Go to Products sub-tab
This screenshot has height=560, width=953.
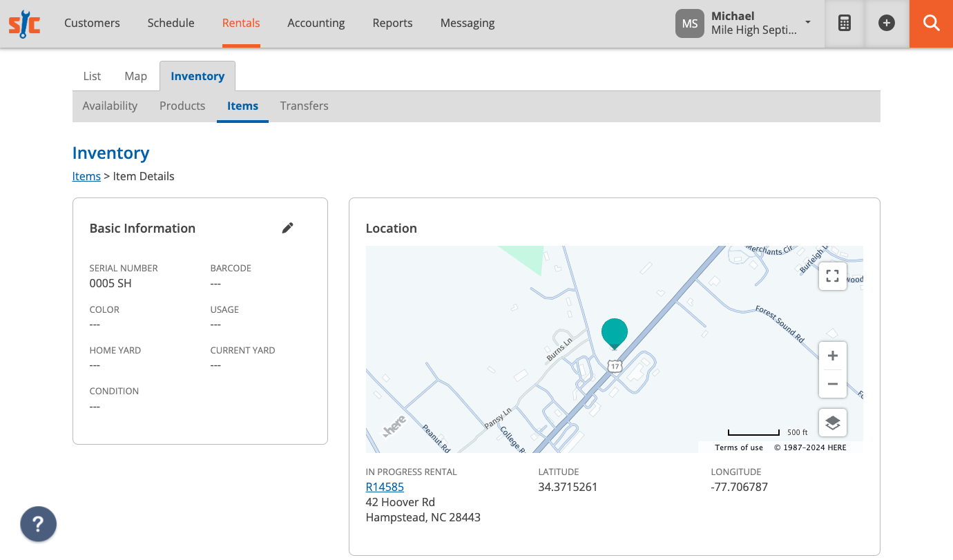182,106
